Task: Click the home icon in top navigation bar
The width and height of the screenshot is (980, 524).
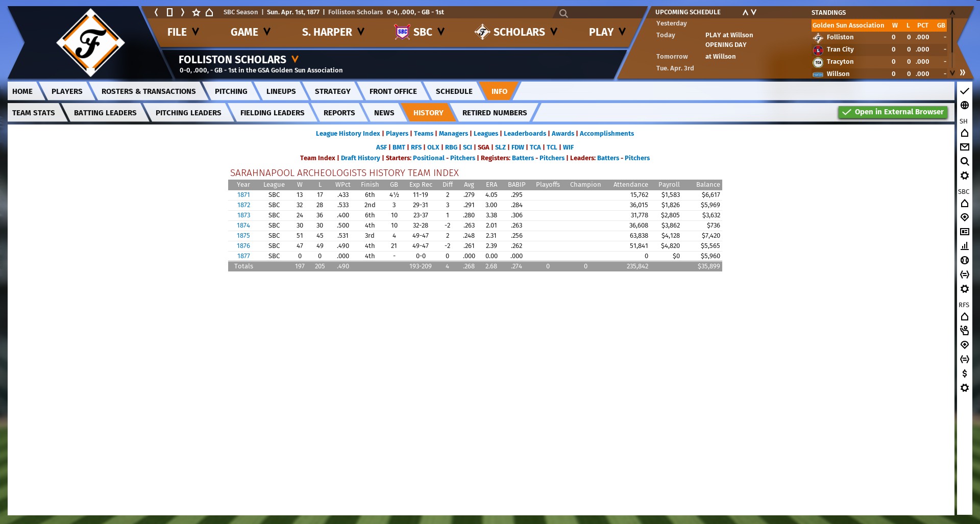Action: (x=209, y=12)
